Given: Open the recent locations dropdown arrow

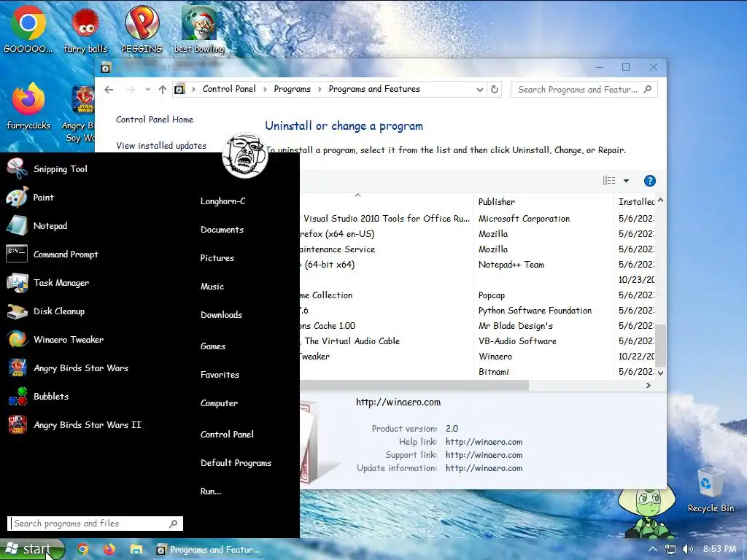Looking at the screenshot, I should point(147,90).
